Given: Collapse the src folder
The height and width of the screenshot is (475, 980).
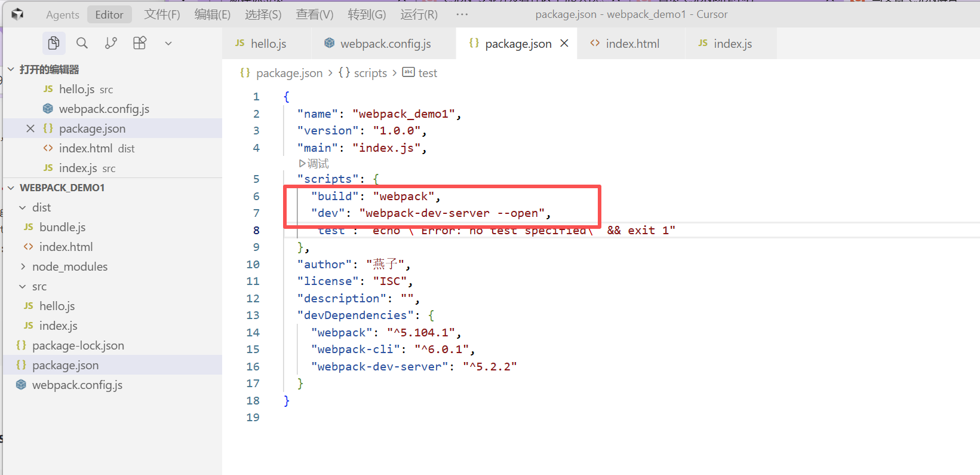Looking at the screenshot, I should click(113, 286).
